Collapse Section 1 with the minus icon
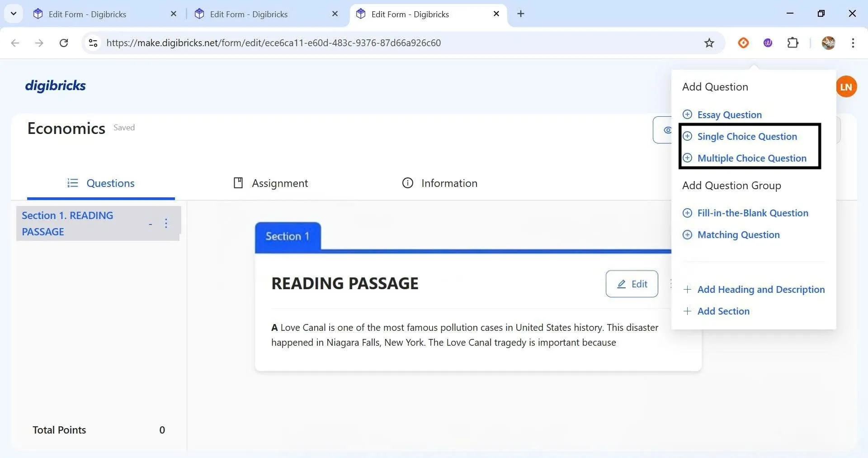Screen dimensions: 868x458 click(150, 224)
